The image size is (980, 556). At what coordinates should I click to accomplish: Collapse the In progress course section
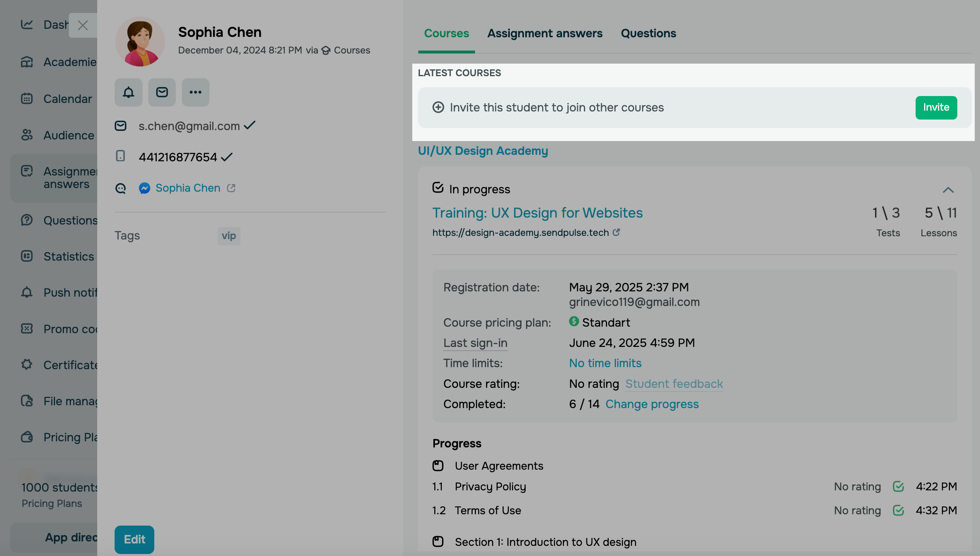point(948,190)
